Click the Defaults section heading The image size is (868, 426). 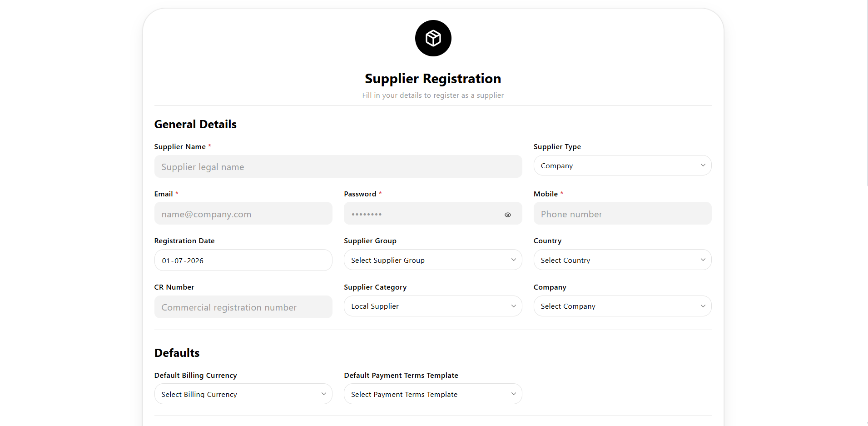(177, 353)
